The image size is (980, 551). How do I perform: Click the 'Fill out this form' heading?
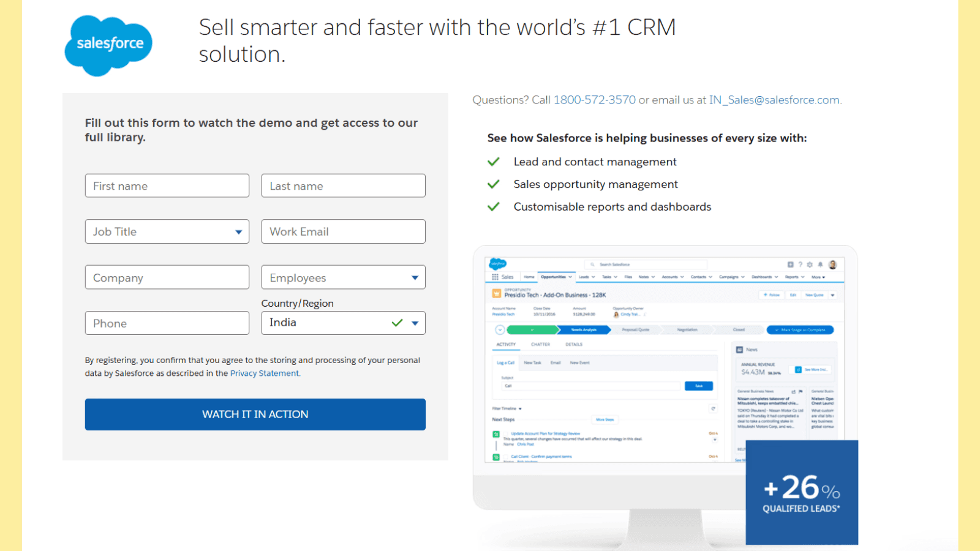(x=251, y=130)
